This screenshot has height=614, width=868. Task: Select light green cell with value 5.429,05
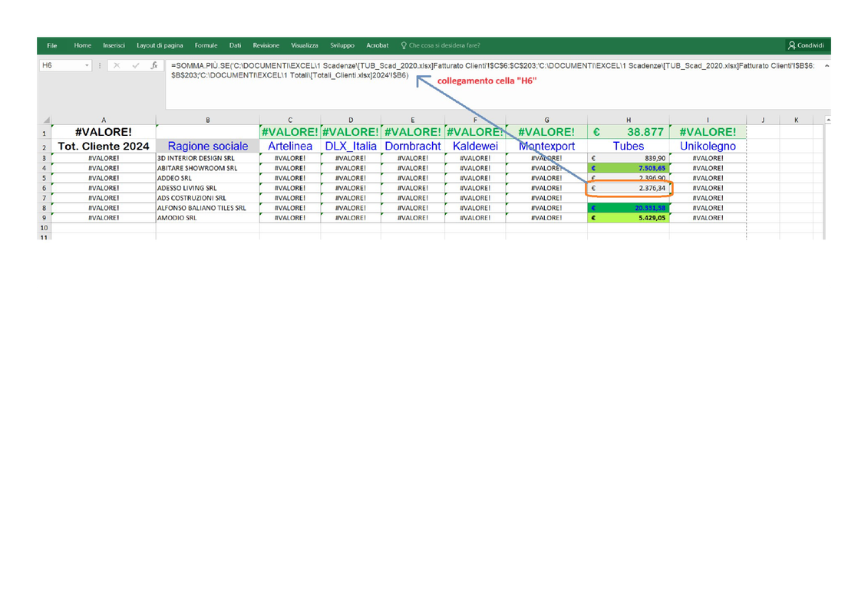point(629,218)
